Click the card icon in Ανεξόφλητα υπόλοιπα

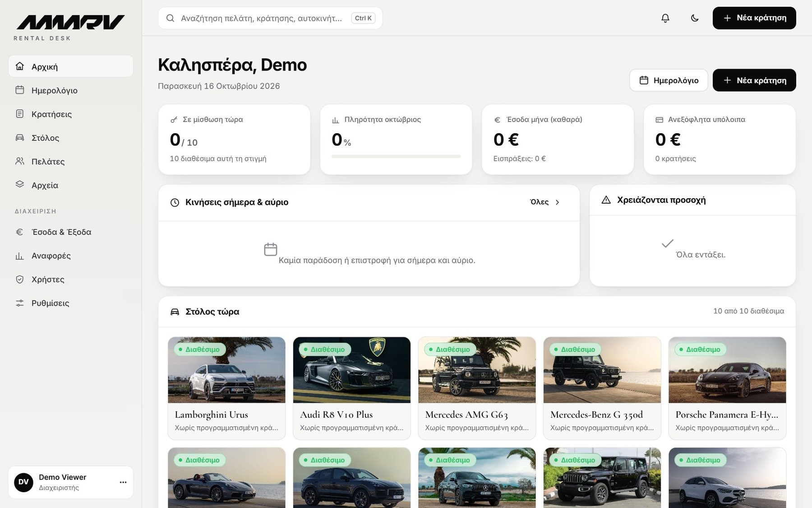tap(659, 120)
